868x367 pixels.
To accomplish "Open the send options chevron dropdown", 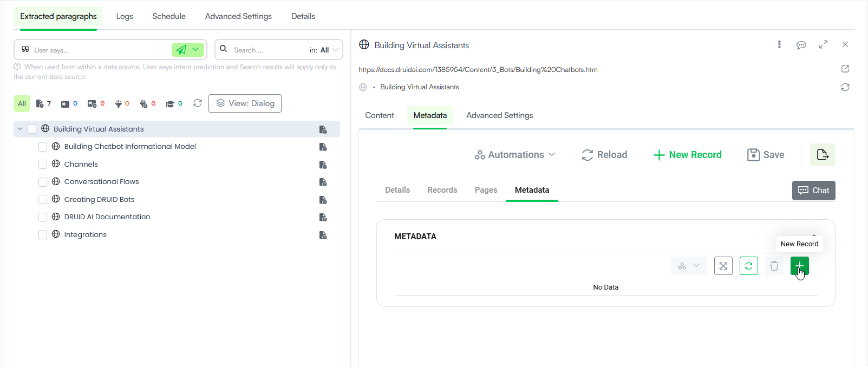I will click(x=195, y=50).
